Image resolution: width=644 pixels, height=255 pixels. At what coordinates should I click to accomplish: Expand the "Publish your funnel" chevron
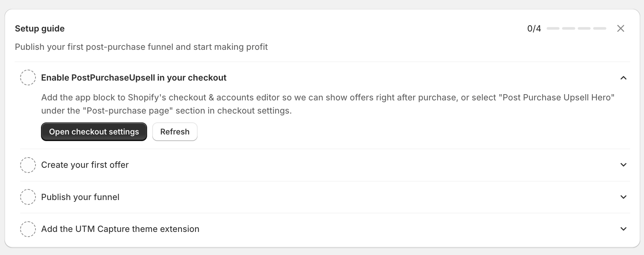(x=624, y=197)
